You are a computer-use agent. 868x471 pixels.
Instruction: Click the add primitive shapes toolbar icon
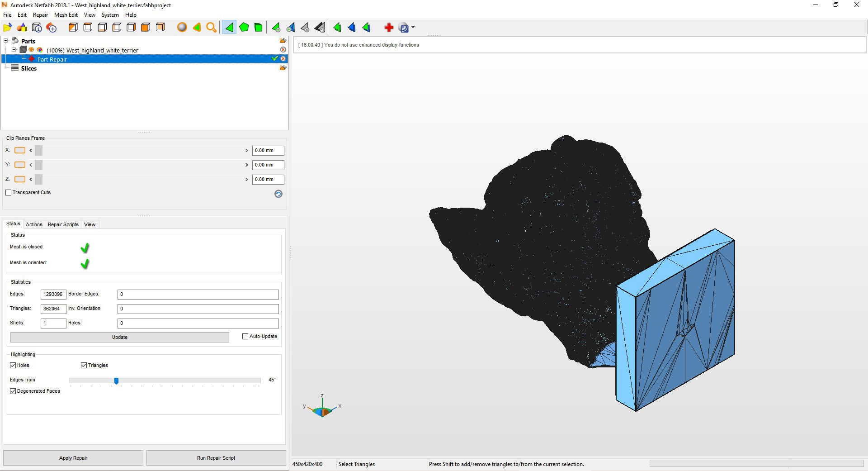point(22,28)
